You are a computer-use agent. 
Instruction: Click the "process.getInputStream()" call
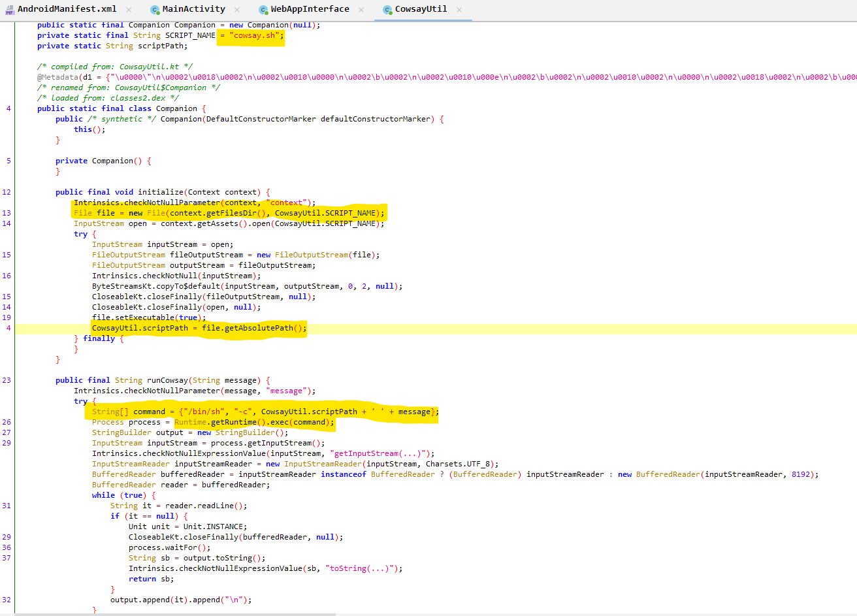coord(266,443)
